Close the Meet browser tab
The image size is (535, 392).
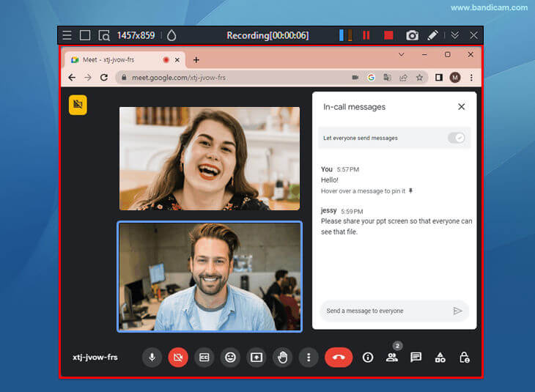(x=177, y=60)
